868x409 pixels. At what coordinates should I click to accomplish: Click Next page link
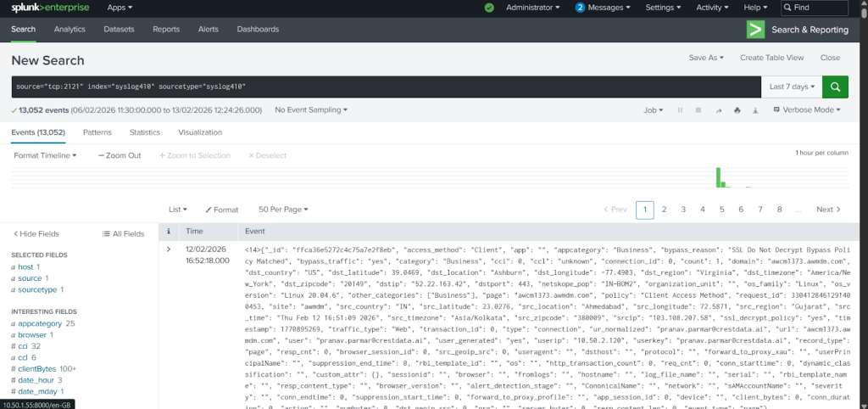[828, 210]
